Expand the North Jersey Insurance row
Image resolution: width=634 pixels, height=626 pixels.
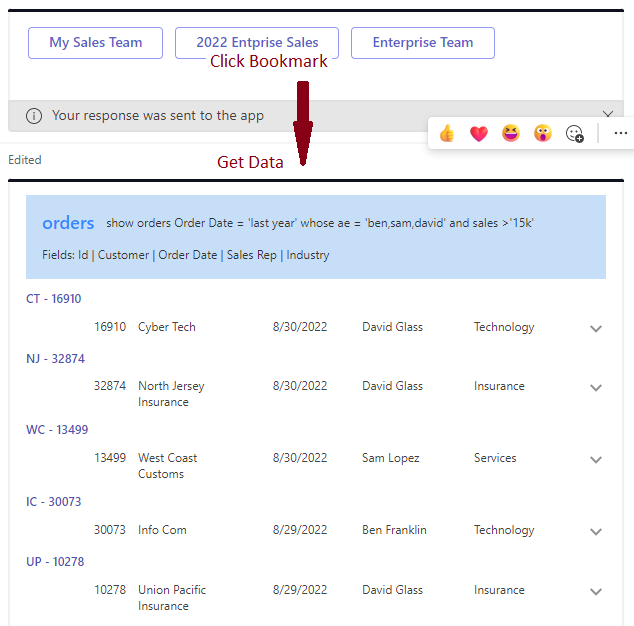coord(596,388)
